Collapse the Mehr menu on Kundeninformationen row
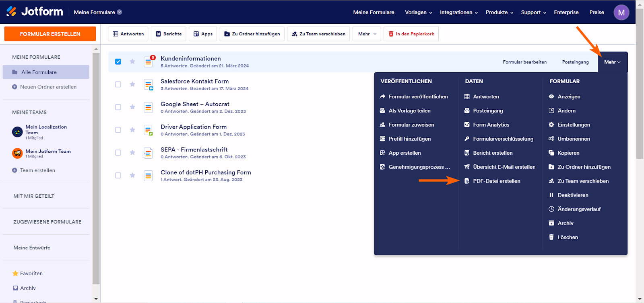Viewport: 644px width, 303px height. click(612, 62)
